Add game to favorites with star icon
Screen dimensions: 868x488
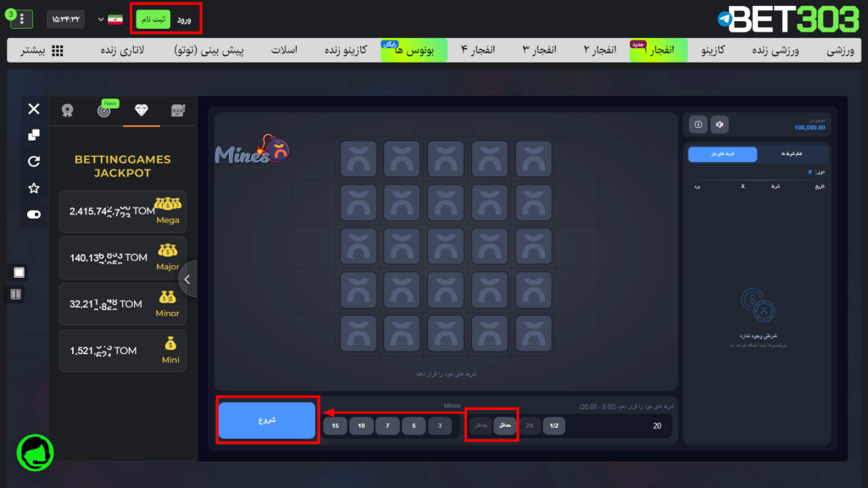[x=34, y=188]
